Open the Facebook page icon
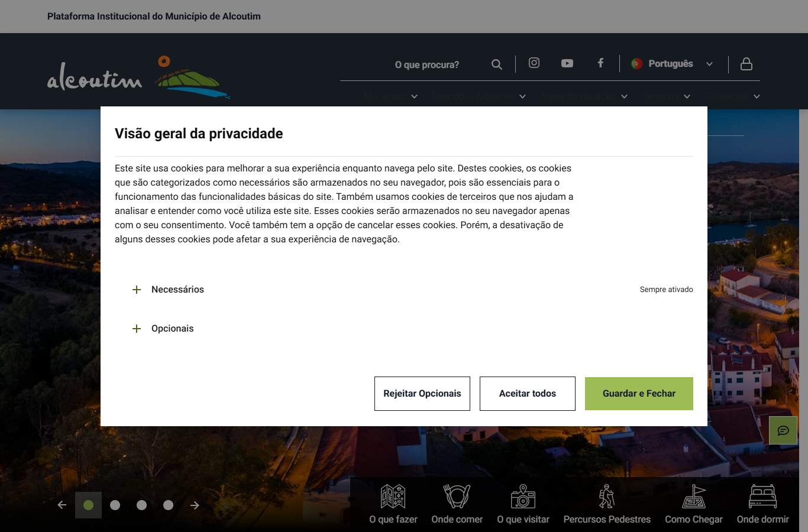This screenshot has height=532, width=808. tap(600, 63)
